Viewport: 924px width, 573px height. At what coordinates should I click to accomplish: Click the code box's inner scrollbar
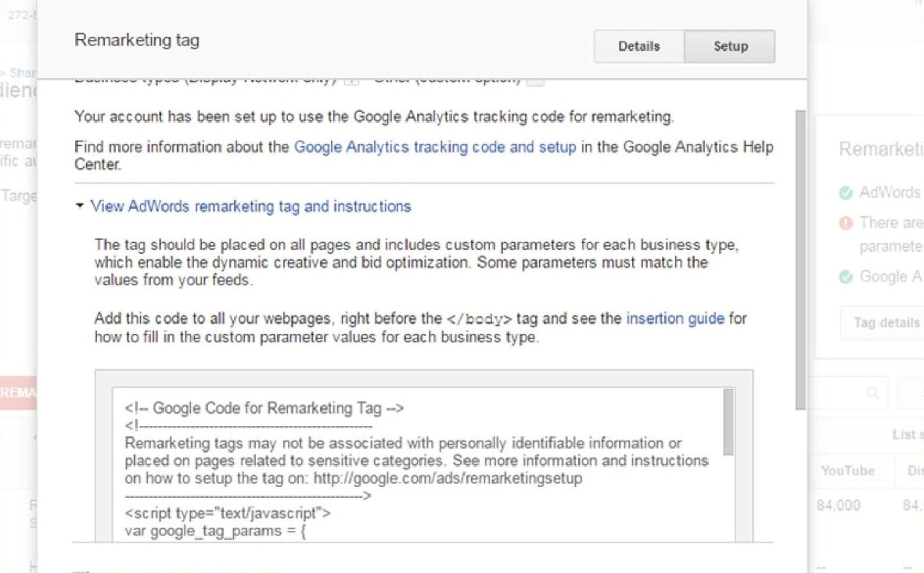tap(728, 422)
